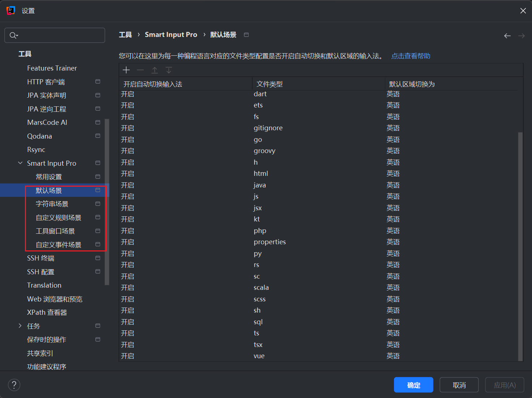Click the remove (−) icon in the table toolbar
Viewport: 532px width, 398px height.
coord(140,70)
